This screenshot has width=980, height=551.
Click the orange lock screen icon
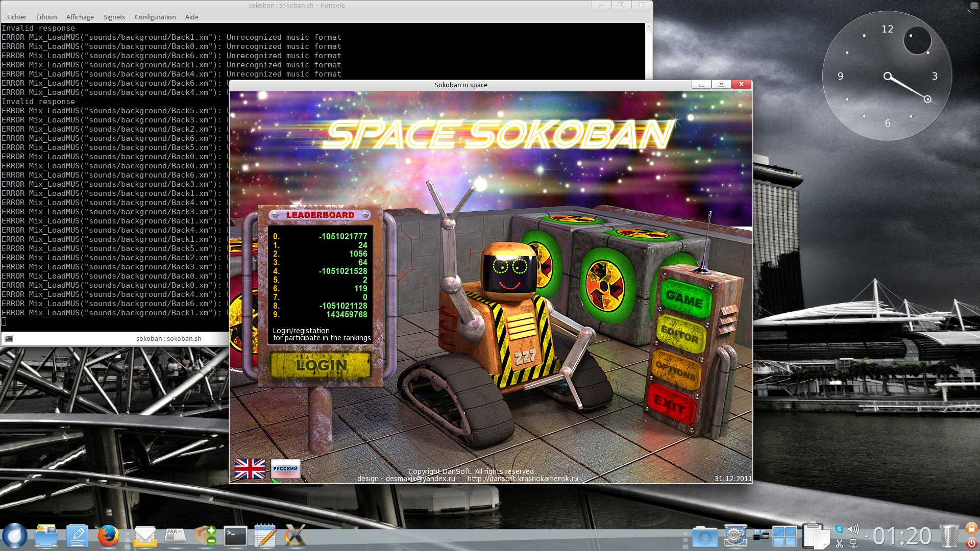click(971, 528)
